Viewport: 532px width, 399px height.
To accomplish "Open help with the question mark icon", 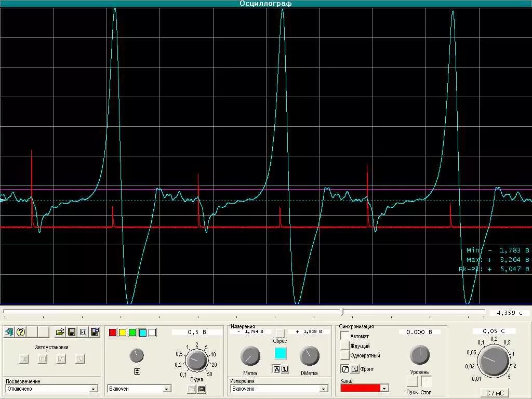I will tap(21, 332).
